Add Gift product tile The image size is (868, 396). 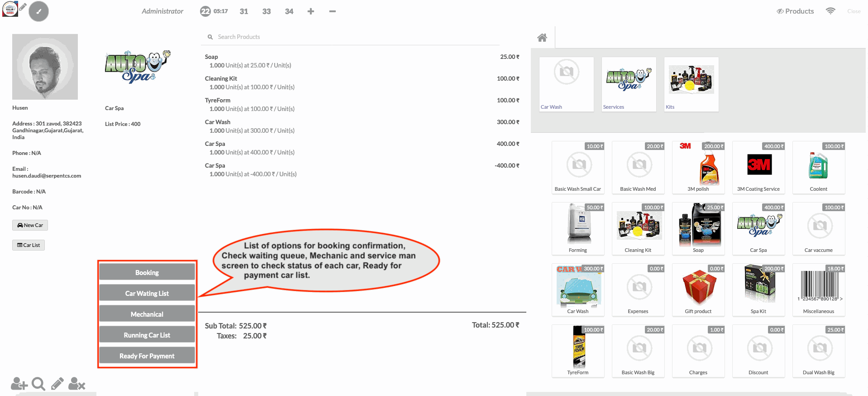click(698, 290)
